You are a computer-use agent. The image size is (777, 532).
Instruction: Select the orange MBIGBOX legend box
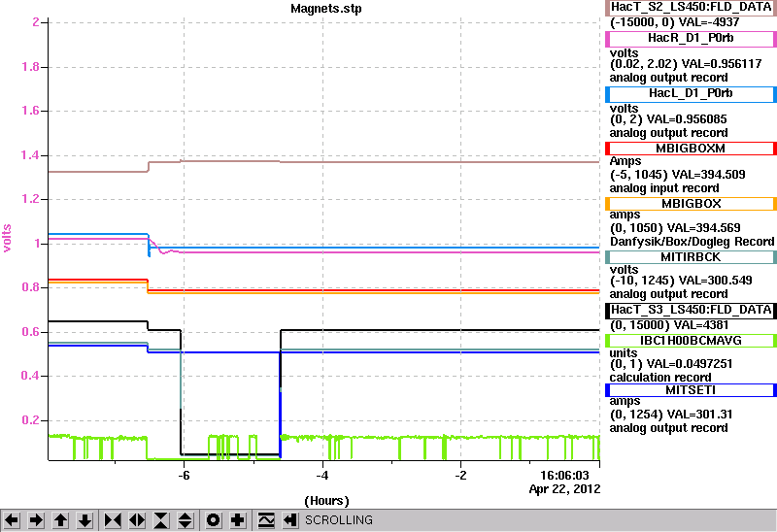click(x=691, y=204)
